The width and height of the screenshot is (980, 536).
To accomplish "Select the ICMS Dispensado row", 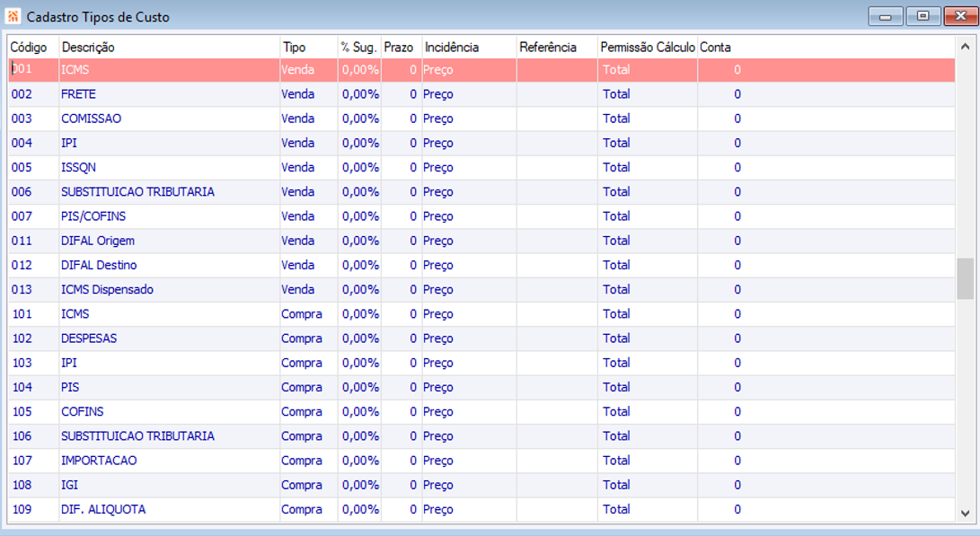I will coord(481,289).
